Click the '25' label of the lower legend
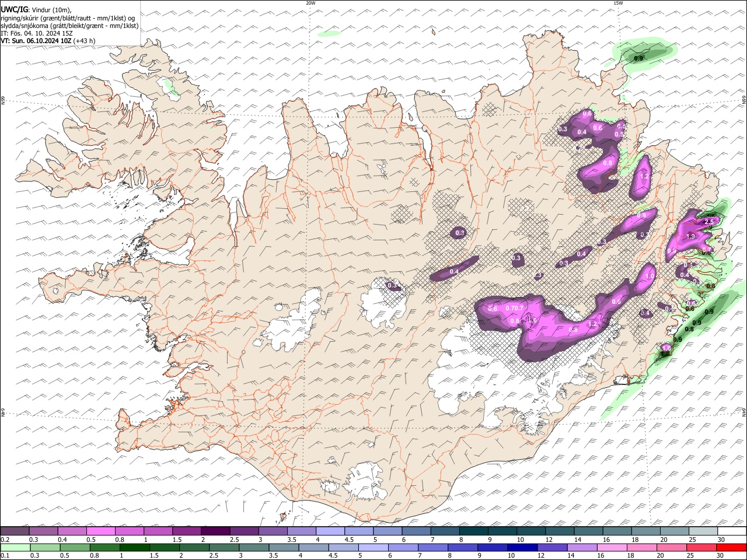The height and width of the screenshot is (560, 747). (691, 556)
